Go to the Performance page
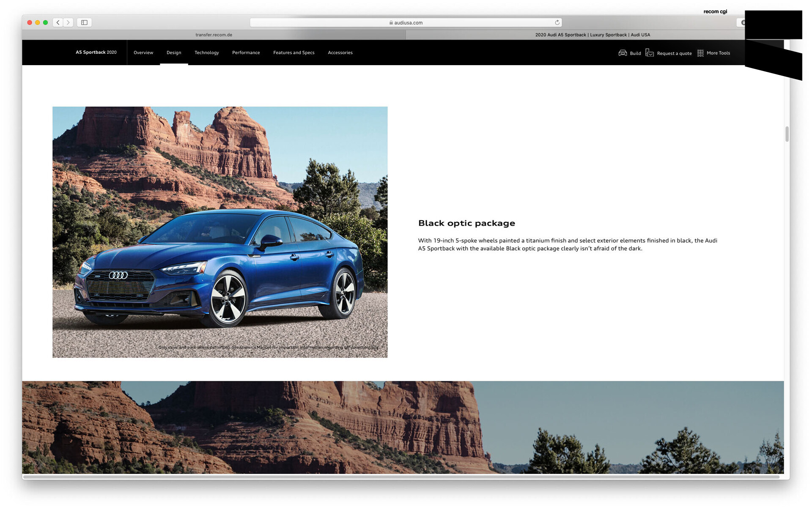Viewport: 812px width, 509px height. click(246, 52)
